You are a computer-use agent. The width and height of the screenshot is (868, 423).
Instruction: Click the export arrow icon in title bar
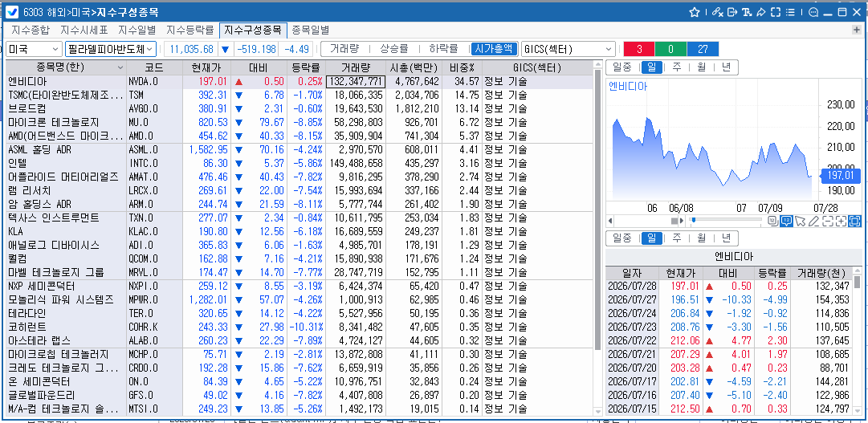732,12
